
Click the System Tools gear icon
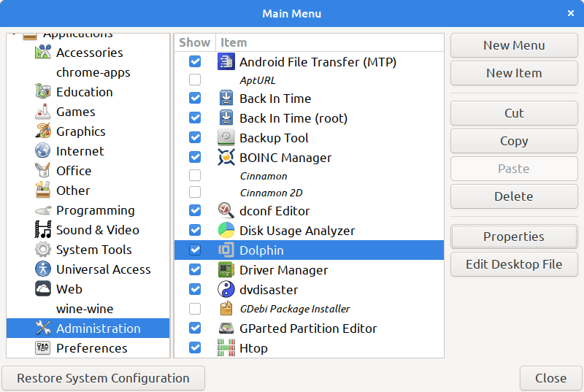43,250
